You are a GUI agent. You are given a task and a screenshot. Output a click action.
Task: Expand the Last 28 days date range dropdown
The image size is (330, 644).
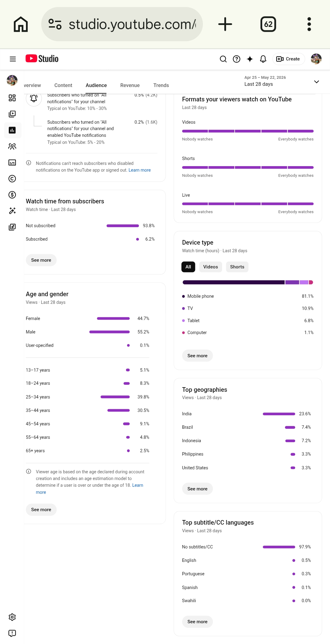(x=282, y=81)
